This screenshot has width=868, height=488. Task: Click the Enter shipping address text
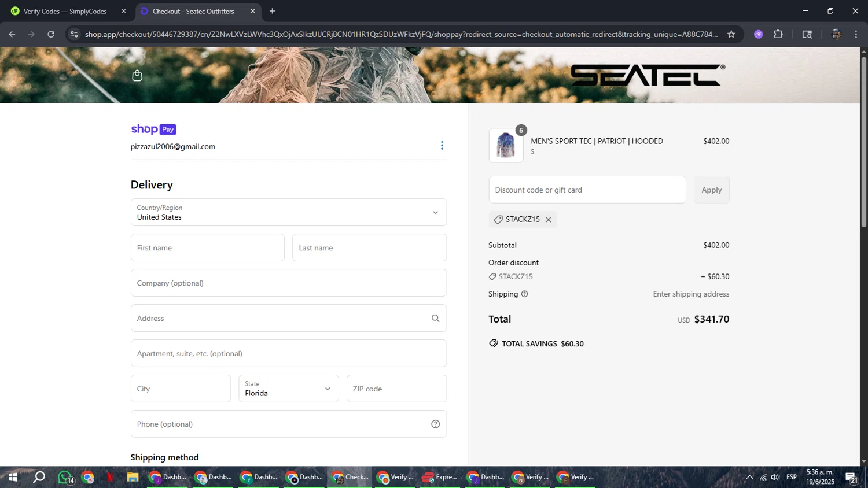tap(691, 294)
